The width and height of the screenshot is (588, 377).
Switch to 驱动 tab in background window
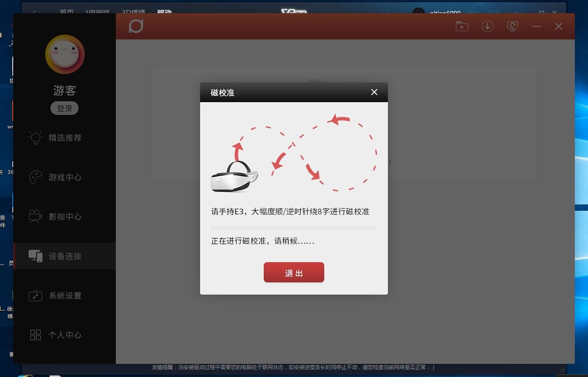click(x=165, y=11)
